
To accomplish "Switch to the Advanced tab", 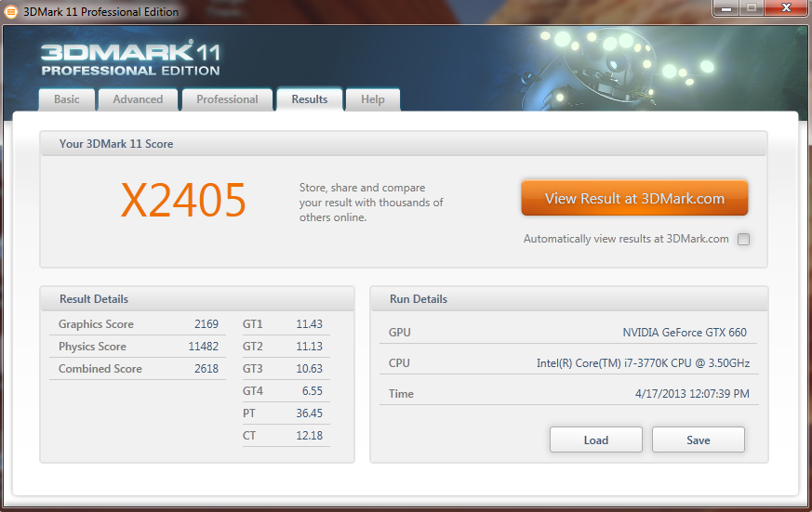I will pyautogui.click(x=138, y=99).
